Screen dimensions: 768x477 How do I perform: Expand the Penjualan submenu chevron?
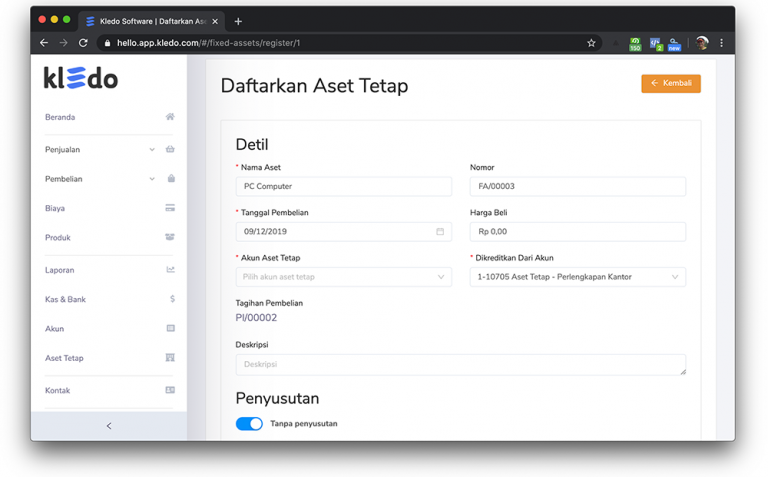pyautogui.click(x=152, y=149)
